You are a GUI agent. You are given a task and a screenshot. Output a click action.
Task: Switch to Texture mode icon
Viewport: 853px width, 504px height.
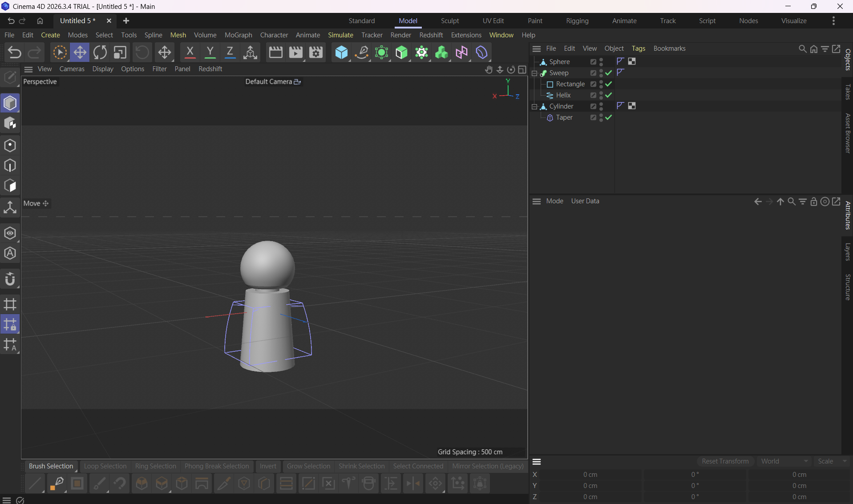point(10,124)
